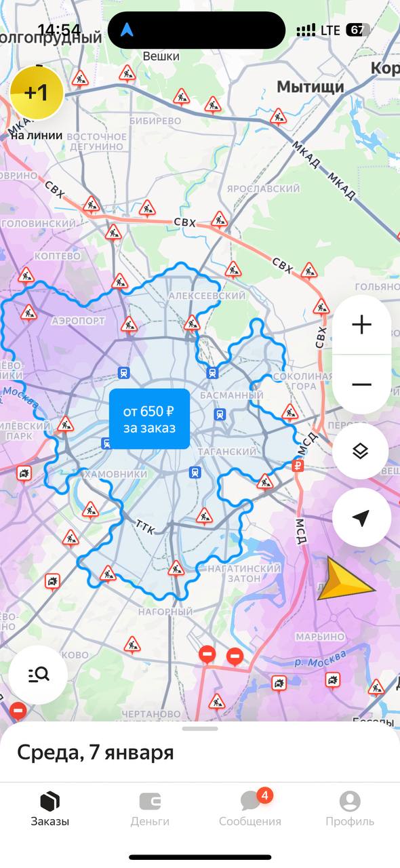The image size is (400, 868).
Task: Tap the yellow +1 status badge
Action: click(37, 93)
